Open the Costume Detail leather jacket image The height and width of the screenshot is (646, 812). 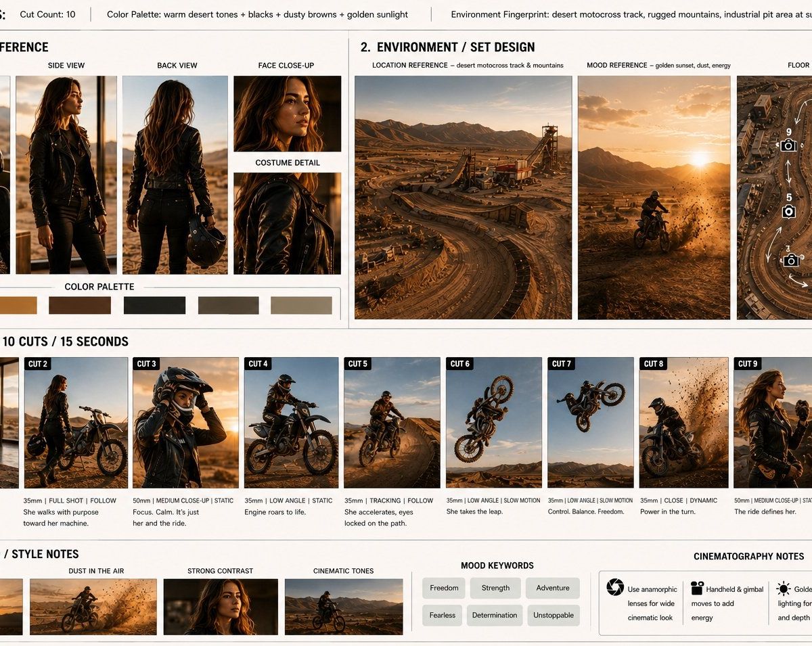tap(288, 223)
